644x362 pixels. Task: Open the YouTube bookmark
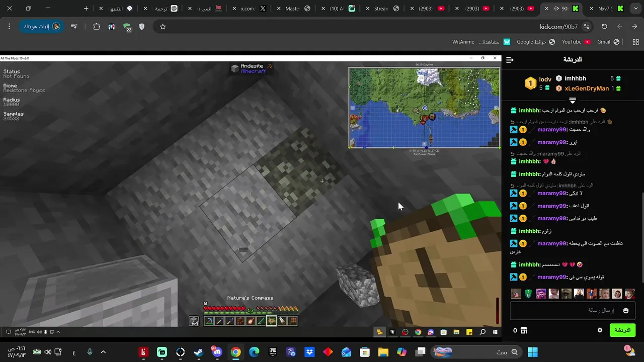coord(576,42)
